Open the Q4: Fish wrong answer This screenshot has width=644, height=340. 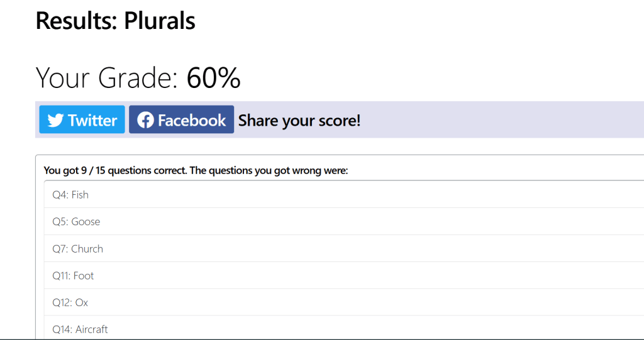[x=70, y=195]
